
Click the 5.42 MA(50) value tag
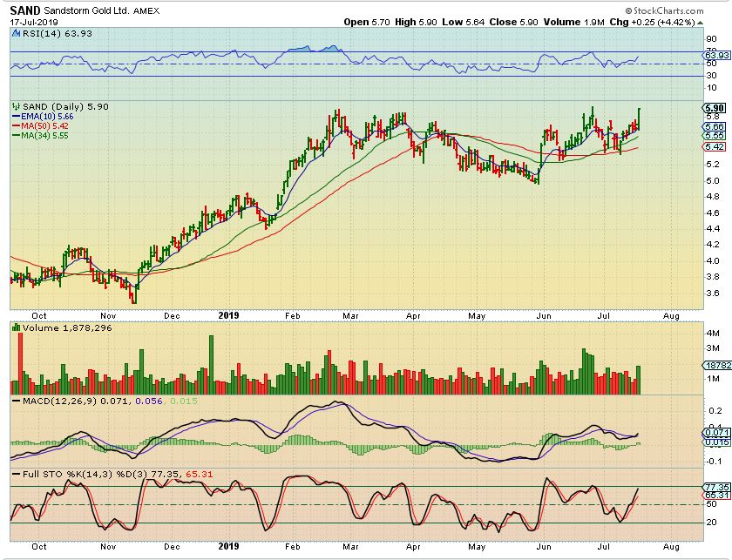715,147
